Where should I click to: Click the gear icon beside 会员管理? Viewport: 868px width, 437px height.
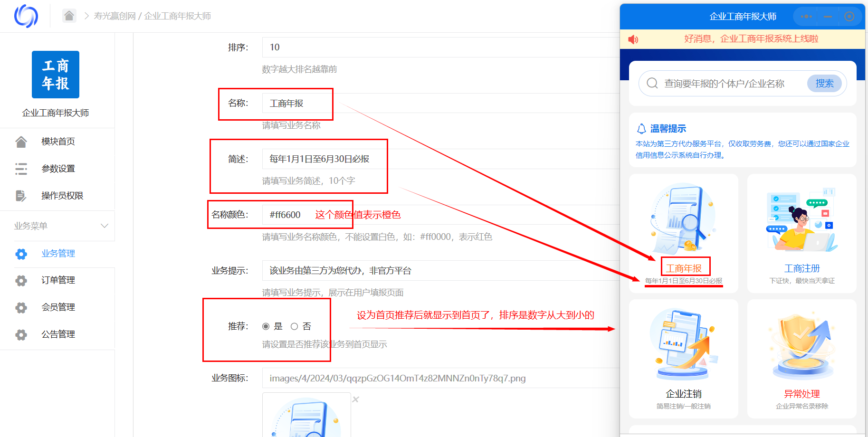pyautogui.click(x=21, y=308)
